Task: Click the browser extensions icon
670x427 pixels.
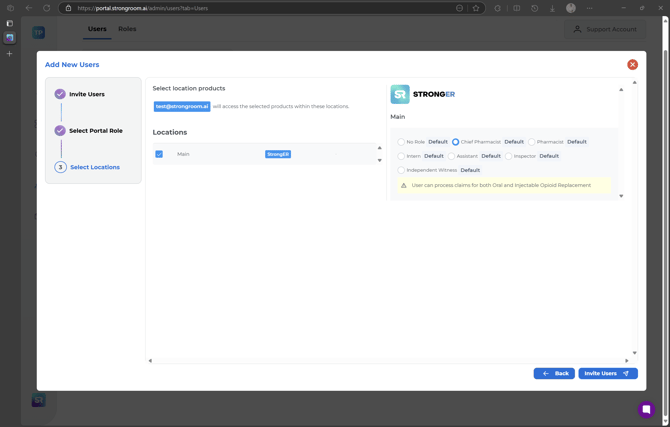Action: pyautogui.click(x=498, y=8)
